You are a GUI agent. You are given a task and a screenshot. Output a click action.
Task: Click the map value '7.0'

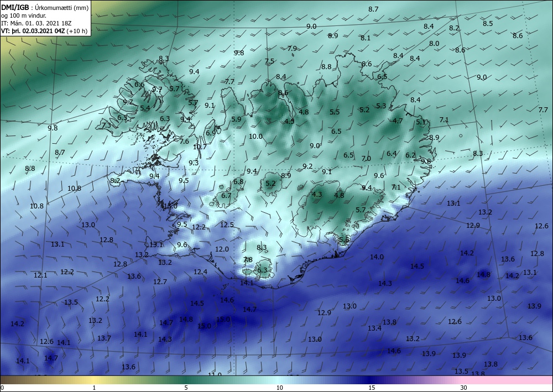(x=366, y=159)
